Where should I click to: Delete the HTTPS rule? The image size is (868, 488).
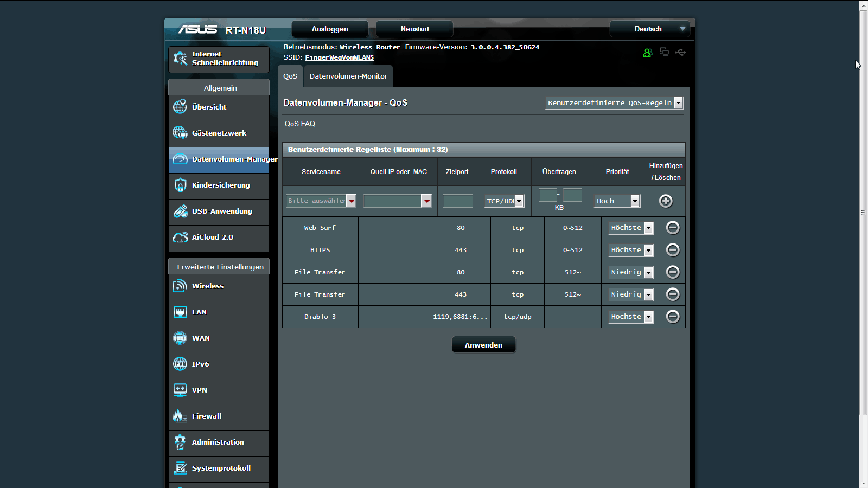pyautogui.click(x=673, y=250)
